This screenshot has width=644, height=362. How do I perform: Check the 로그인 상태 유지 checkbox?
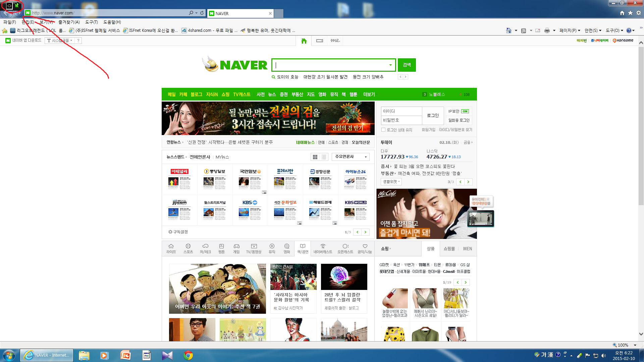pyautogui.click(x=383, y=130)
